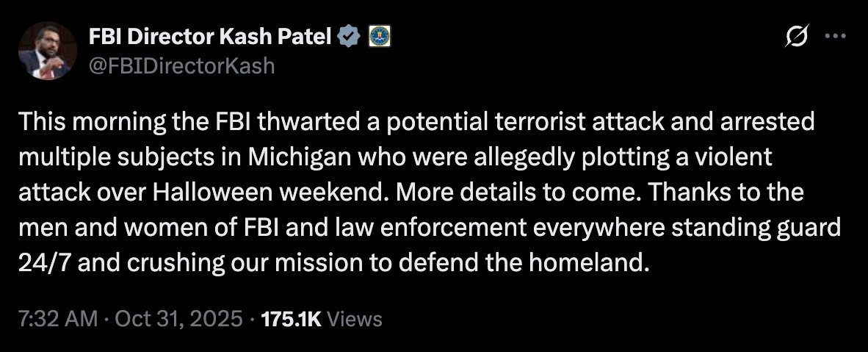Click the FBI seal affiliation badge

(378, 35)
